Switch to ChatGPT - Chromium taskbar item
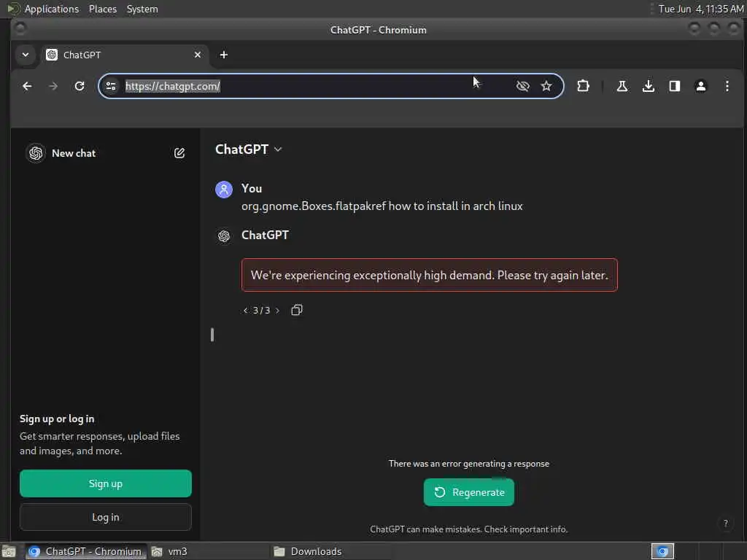The height and width of the screenshot is (560, 747). tap(86, 551)
